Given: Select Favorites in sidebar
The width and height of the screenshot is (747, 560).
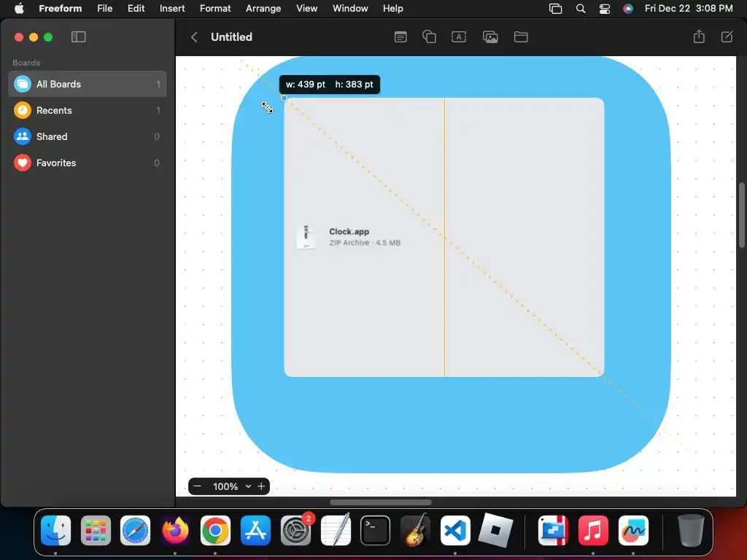Looking at the screenshot, I should (88, 163).
